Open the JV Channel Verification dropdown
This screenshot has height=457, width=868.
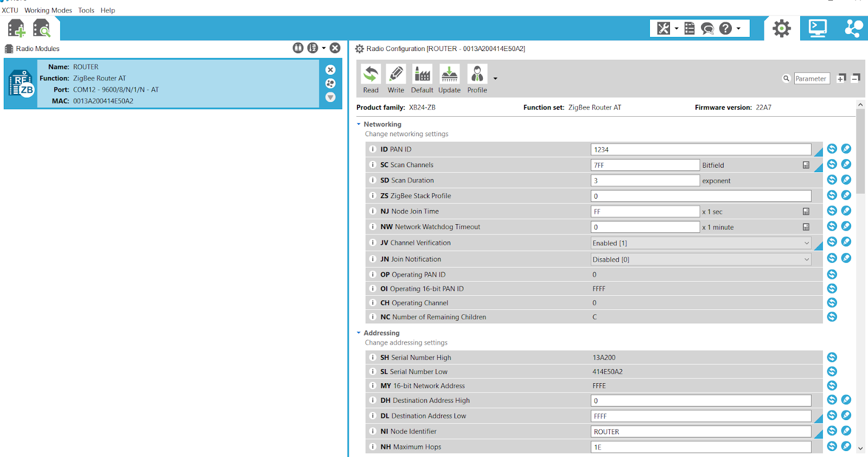[x=701, y=243]
